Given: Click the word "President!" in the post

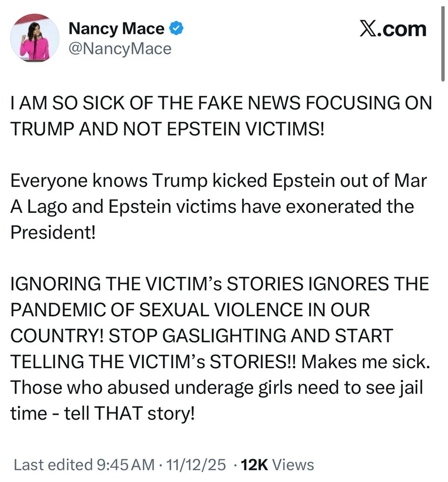Looking at the screenshot, I should pyautogui.click(x=53, y=233).
